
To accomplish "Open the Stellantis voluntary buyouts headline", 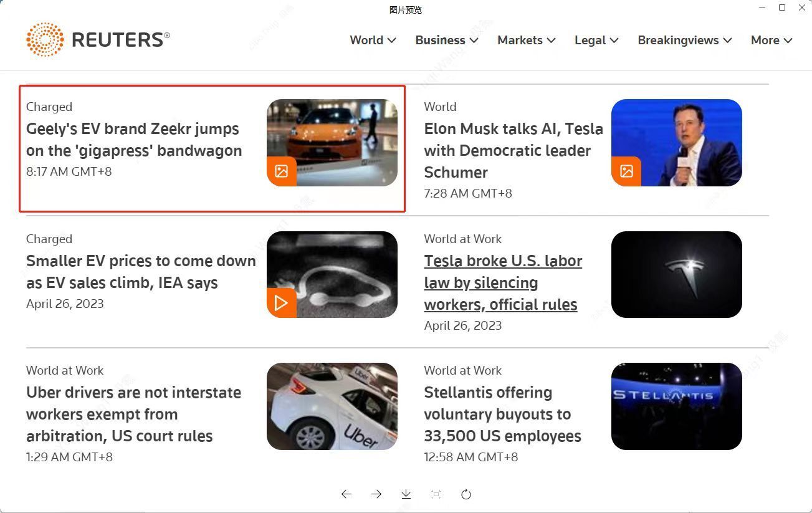I will point(502,414).
